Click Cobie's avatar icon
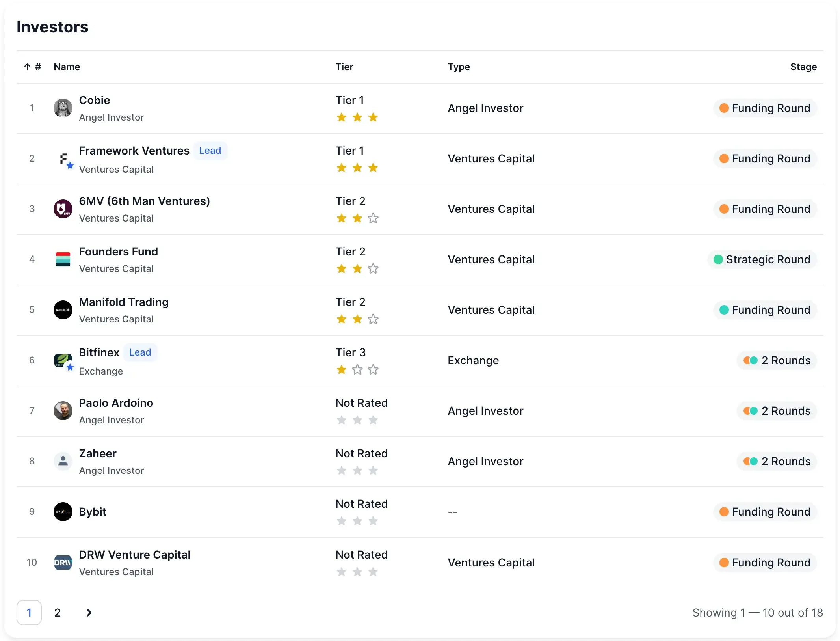 tap(63, 108)
